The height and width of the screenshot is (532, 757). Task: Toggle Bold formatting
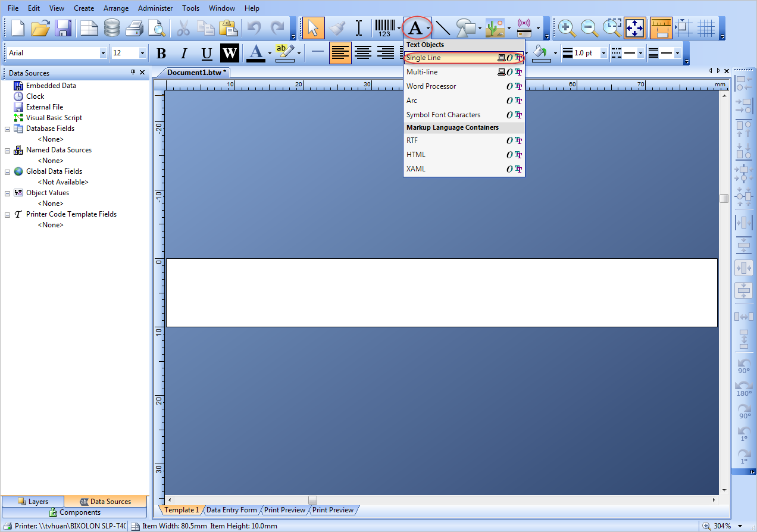pos(161,53)
